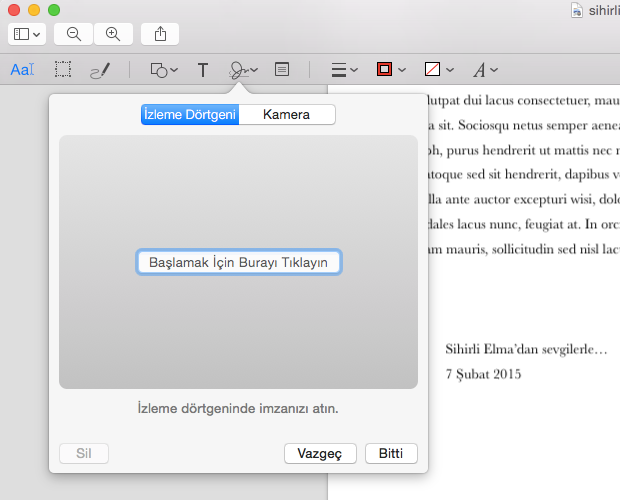Open the fill color picker
The image size is (620, 500).
click(439, 70)
